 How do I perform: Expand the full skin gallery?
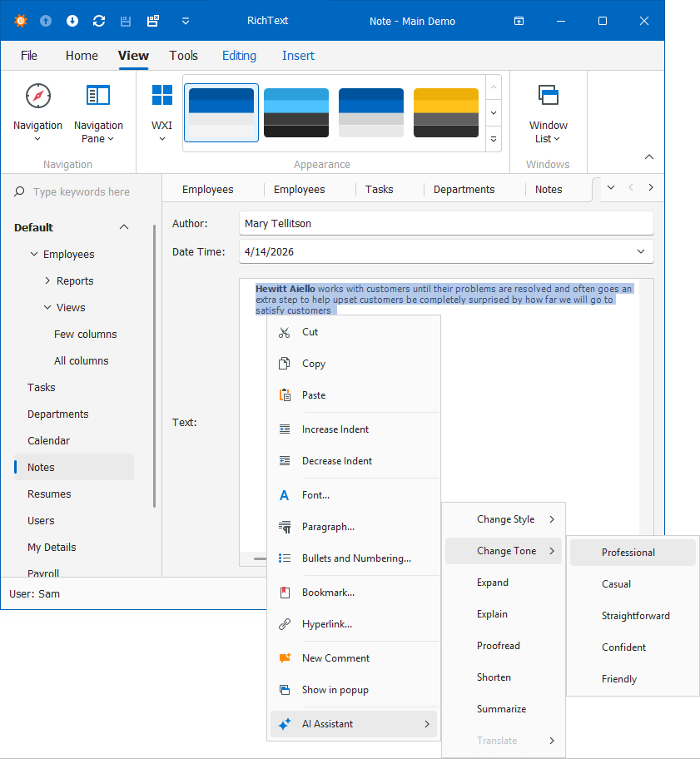[494, 140]
